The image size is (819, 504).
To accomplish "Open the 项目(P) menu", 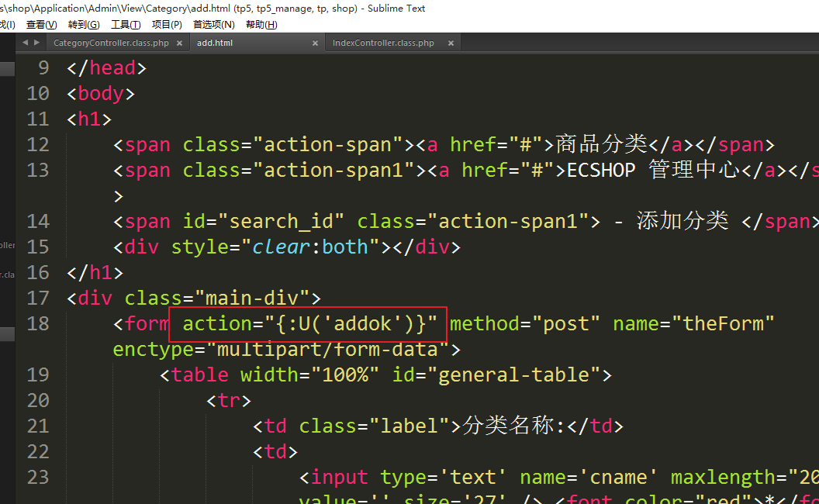I will [167, 25].
